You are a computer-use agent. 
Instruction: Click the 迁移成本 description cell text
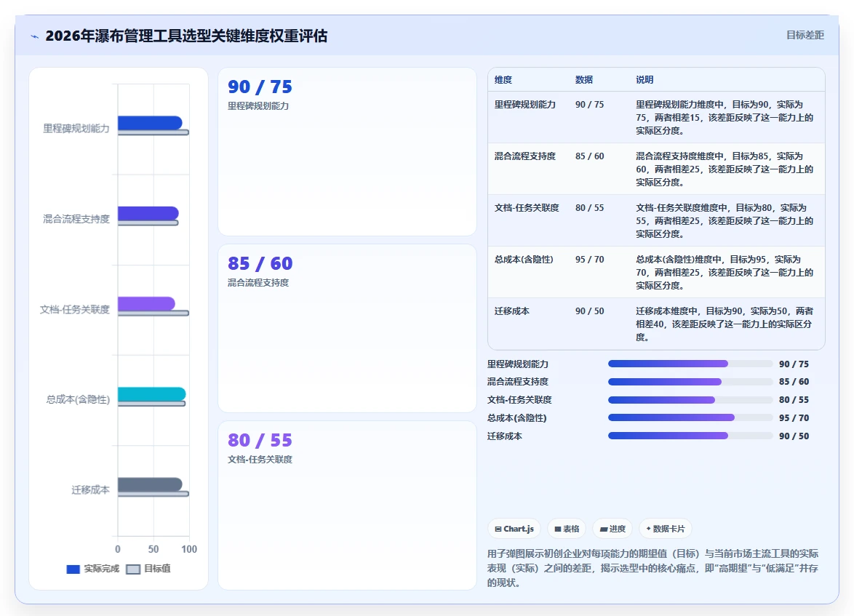tap(725, 324)
